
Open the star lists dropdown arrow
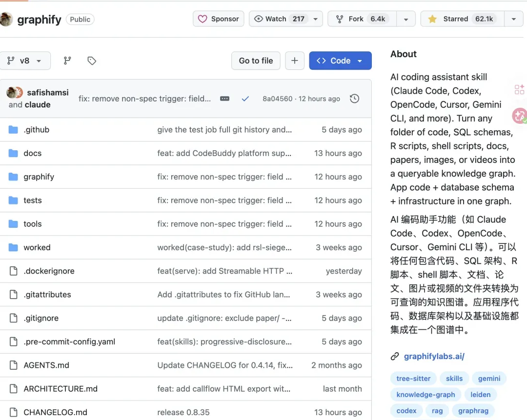point(513,19)
